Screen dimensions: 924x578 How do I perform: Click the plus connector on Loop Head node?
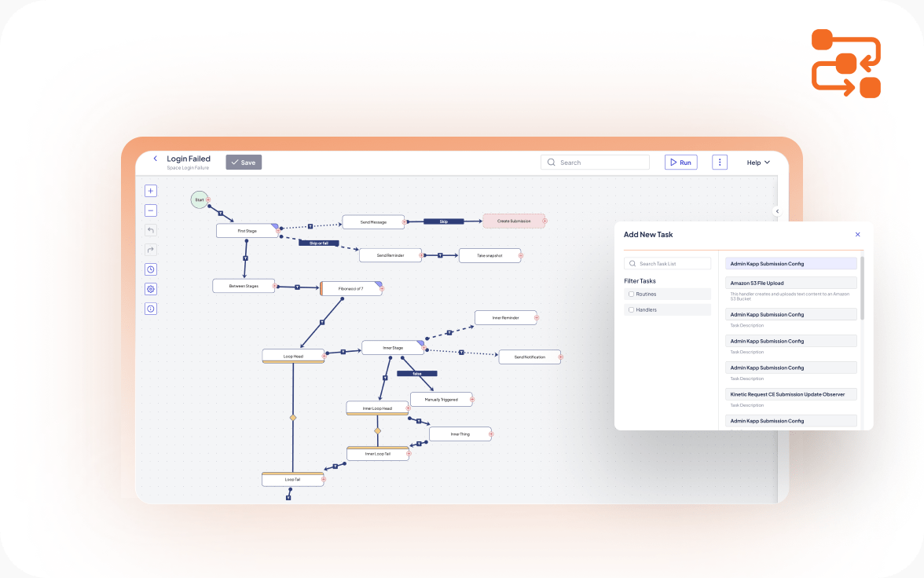pyautogui.click(x=324, y=357)
